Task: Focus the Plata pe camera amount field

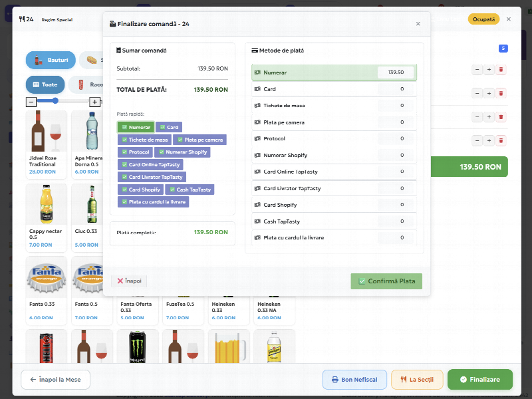Action: pyautogui.click(x=396, y=122)
